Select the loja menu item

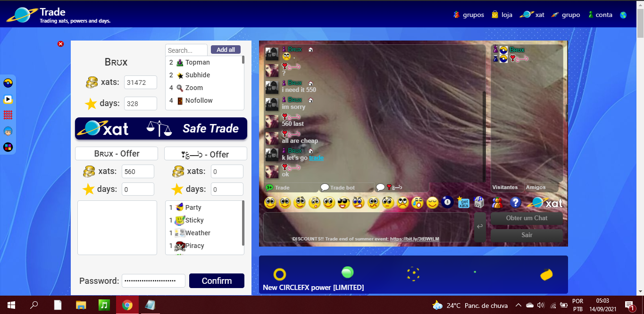(x=501, y=15)
